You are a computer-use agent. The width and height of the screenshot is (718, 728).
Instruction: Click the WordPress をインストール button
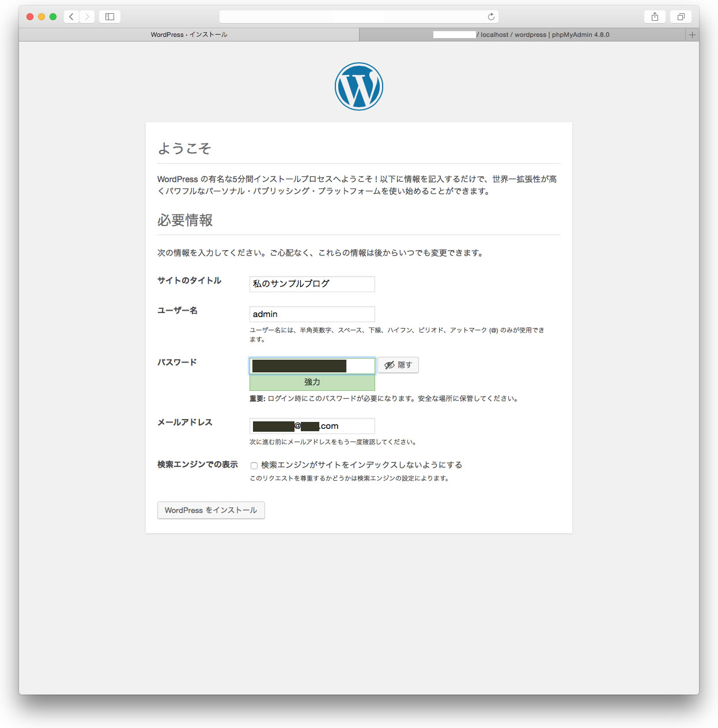coord(211,510)
